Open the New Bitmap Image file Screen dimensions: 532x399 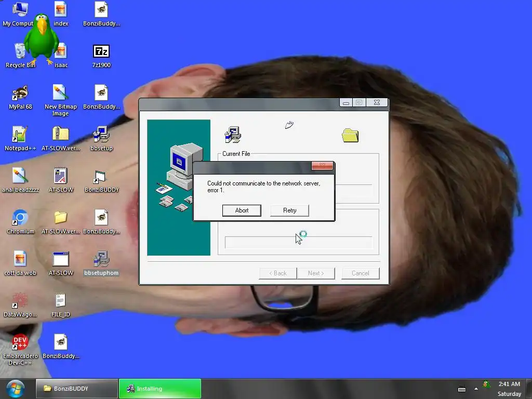pyautogui.click(x=61, y=100)
